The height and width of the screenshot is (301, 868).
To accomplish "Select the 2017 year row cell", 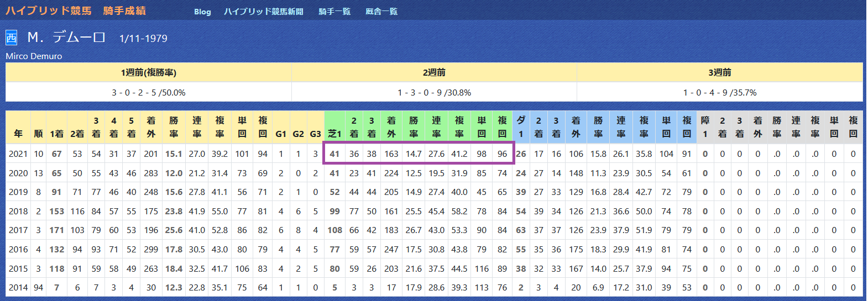I will point(18,230).
